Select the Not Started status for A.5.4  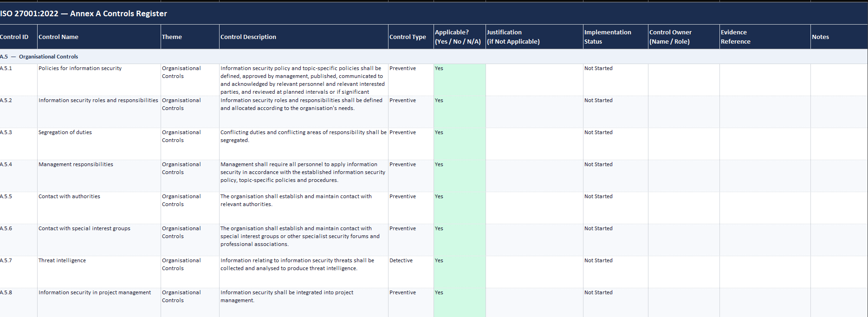615,176
